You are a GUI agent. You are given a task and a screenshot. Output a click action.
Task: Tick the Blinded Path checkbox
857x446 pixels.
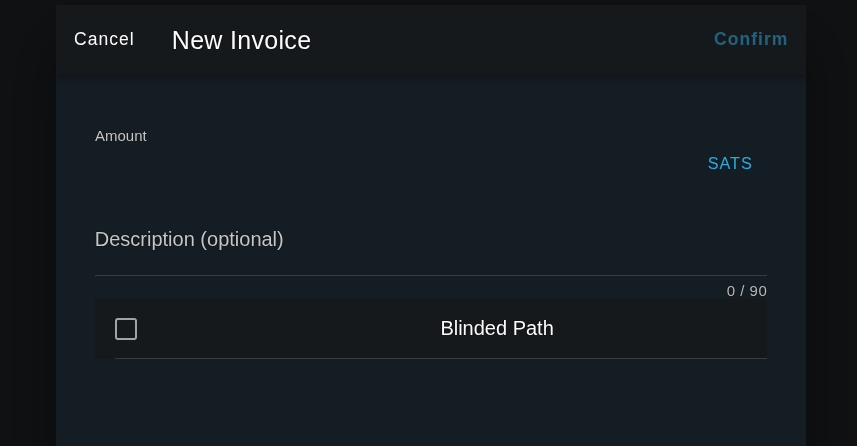[126, 329]
